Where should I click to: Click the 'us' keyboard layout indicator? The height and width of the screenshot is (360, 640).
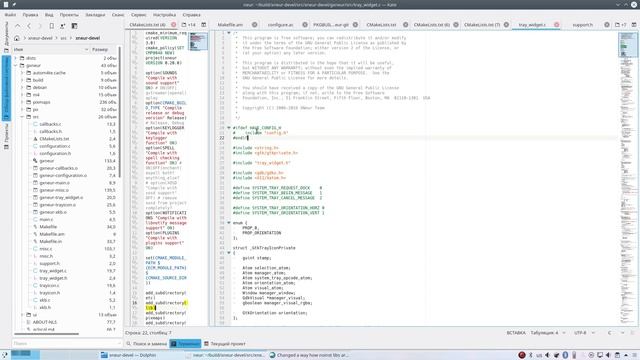coord(539,355)
